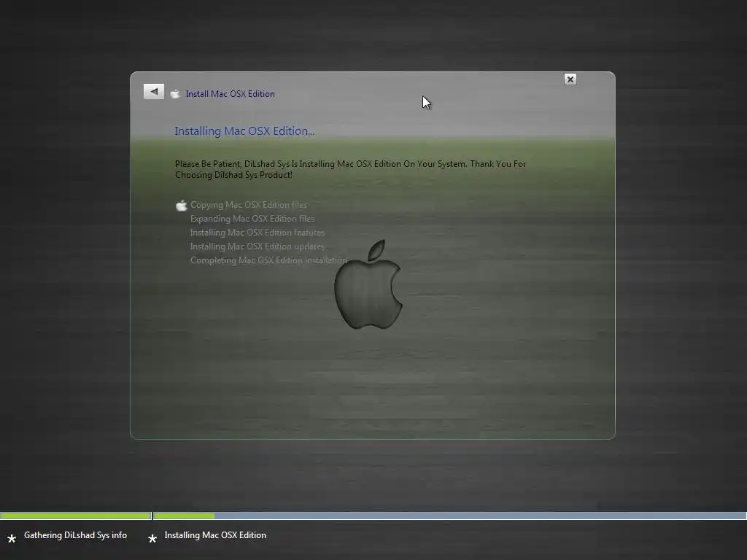Click bottom 'Installing Mac OSX Edition' stage label

(x=215, y=535)
